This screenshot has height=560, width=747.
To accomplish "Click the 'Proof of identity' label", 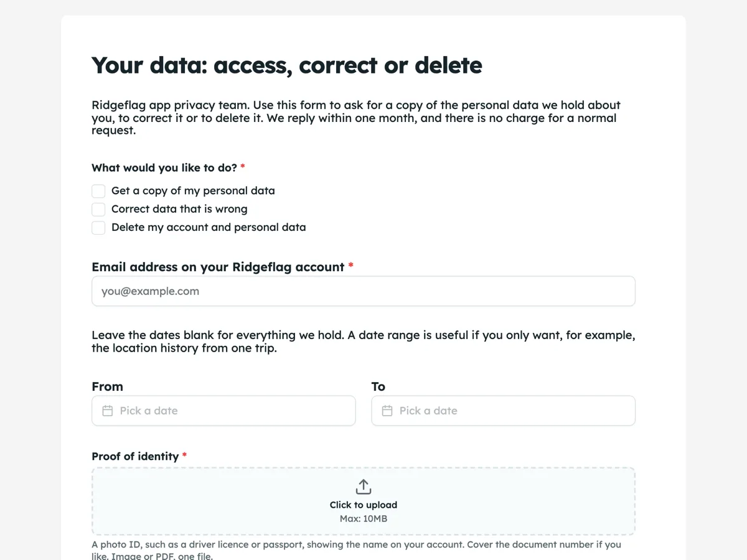I will pyautogui.click(x=135, y=456).
